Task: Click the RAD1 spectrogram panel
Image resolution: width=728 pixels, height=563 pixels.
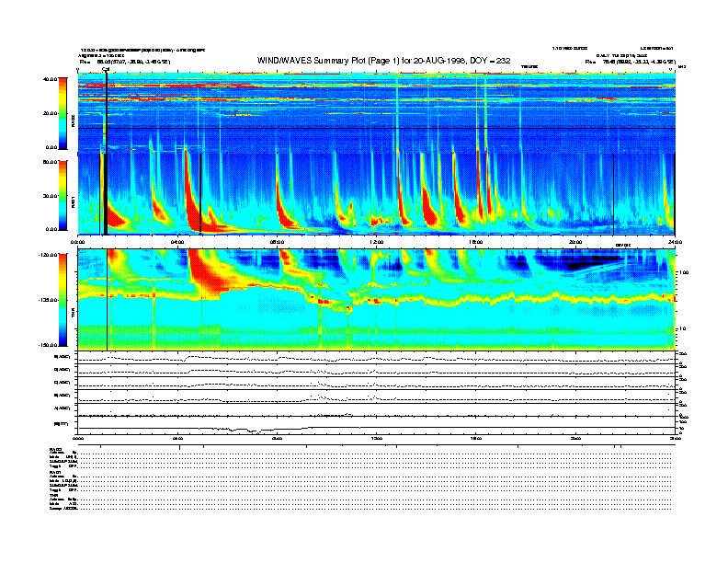Action: (x=376, y=194)
